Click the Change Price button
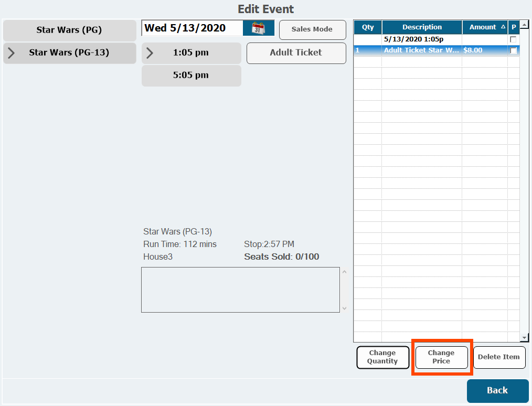This screenshot has height=406, width=532. tap(441, 357)
